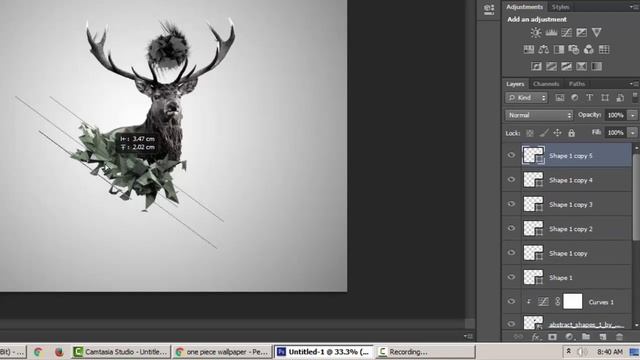
Task: Hide the Shape 1 copy 2 layer
Action: tap(511, 228)
